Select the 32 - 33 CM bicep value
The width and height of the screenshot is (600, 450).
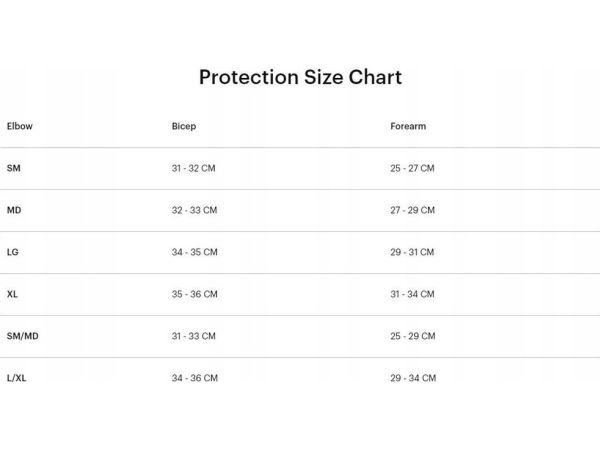click(194, 210)
